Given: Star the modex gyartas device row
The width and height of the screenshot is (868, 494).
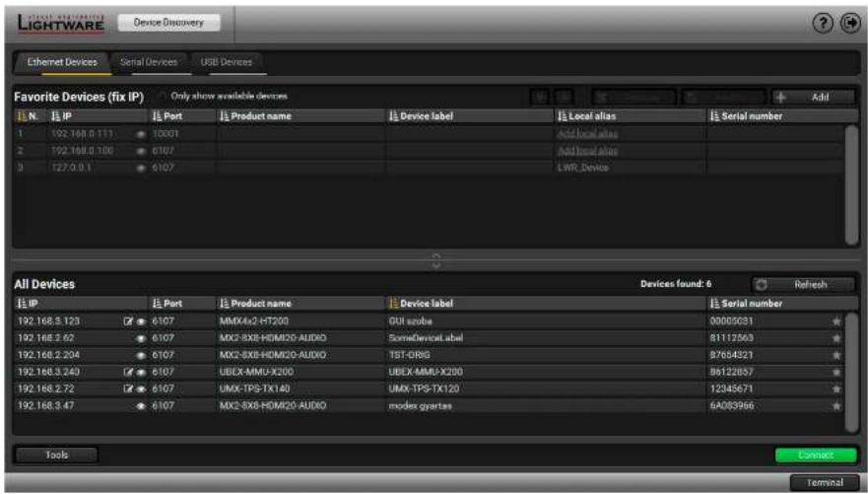Looking at the screenshot, I should [836, 406].
